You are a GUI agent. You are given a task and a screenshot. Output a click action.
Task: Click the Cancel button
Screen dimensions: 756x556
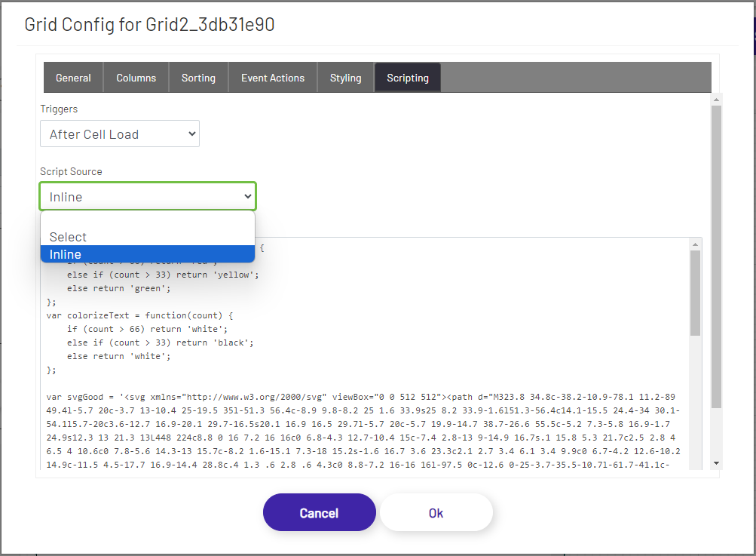(319, 512)
